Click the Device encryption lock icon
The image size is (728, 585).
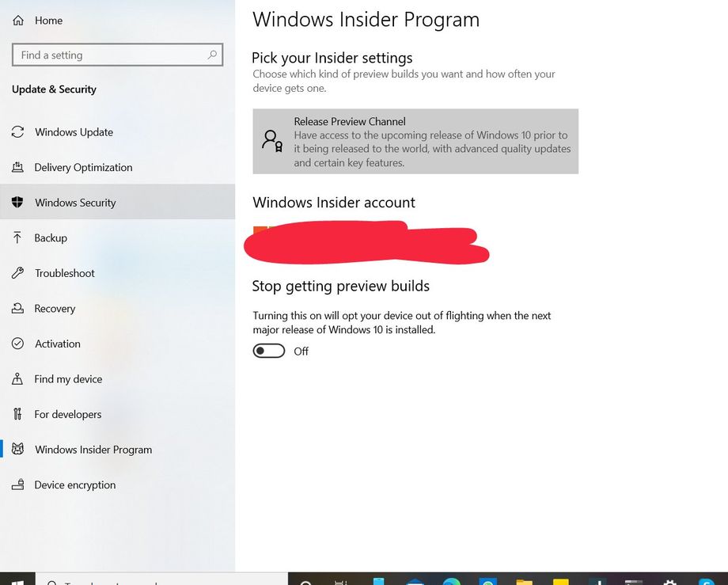coord(17,484)
